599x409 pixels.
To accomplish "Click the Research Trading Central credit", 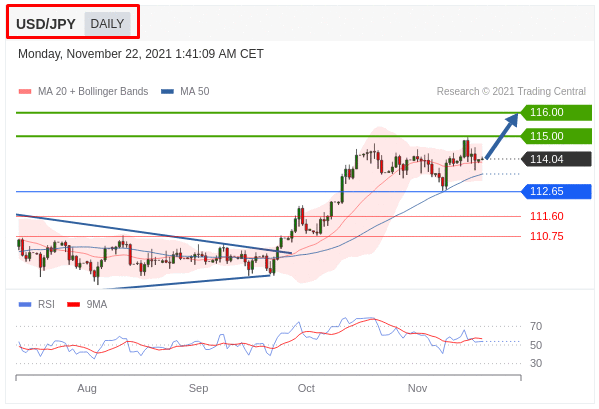I will click(511, 91).
